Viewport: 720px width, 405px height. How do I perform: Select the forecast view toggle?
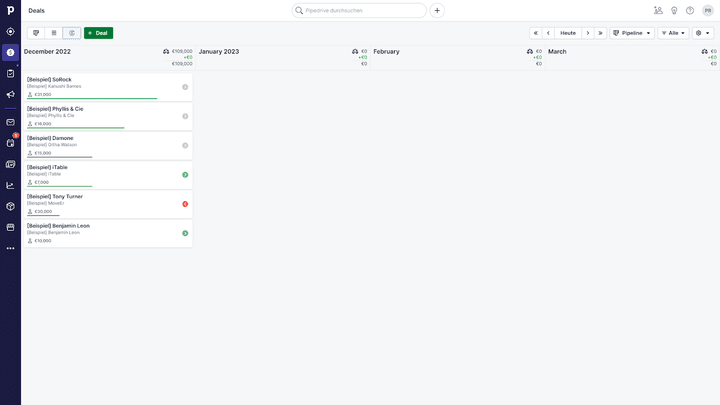[x=72, y=33]
